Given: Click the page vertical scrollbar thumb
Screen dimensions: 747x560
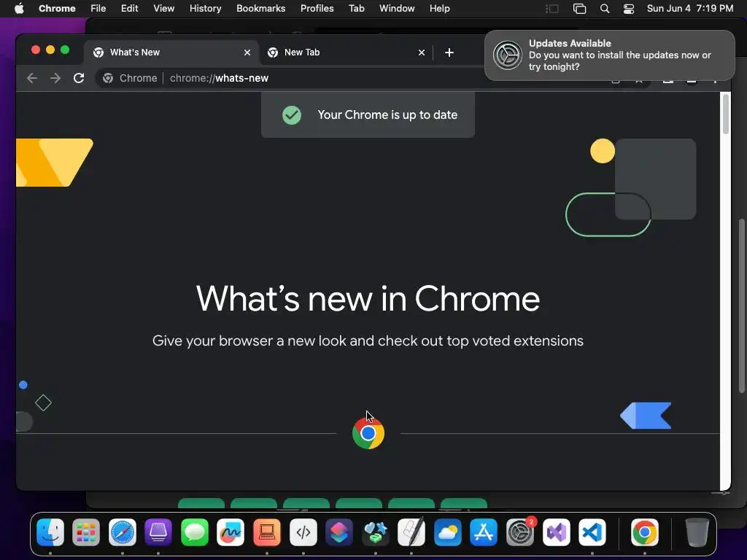Looking at the screenshot, I should 726,114.
